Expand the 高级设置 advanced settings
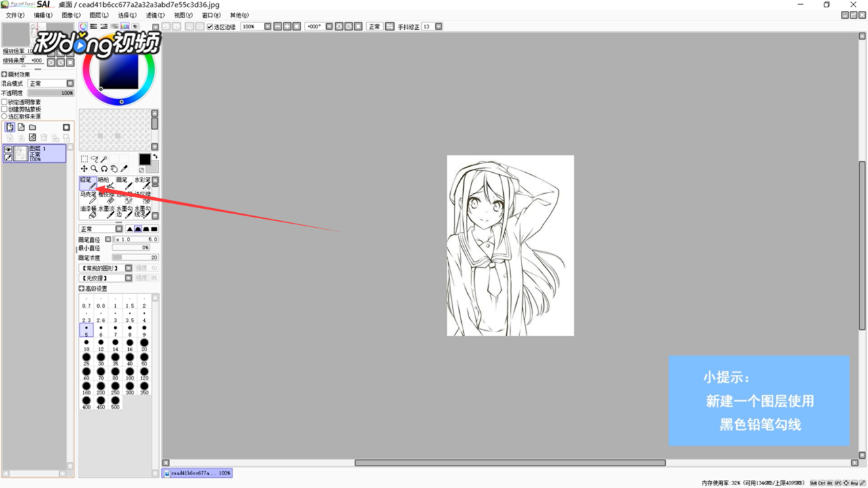The width and height of the screenshot is (868, 488). tap(81, 289)
